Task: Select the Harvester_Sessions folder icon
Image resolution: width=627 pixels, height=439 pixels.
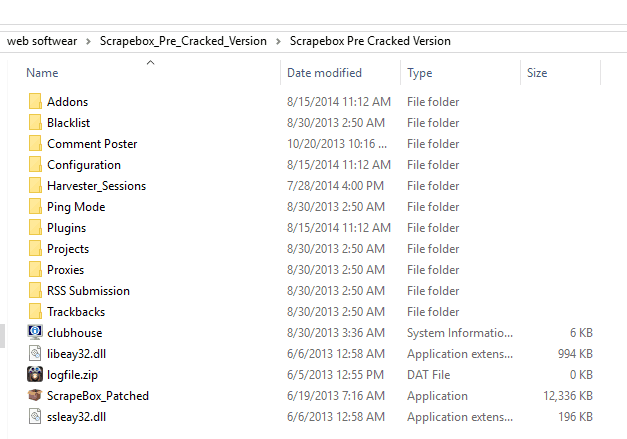Action: tap(35, 186)
